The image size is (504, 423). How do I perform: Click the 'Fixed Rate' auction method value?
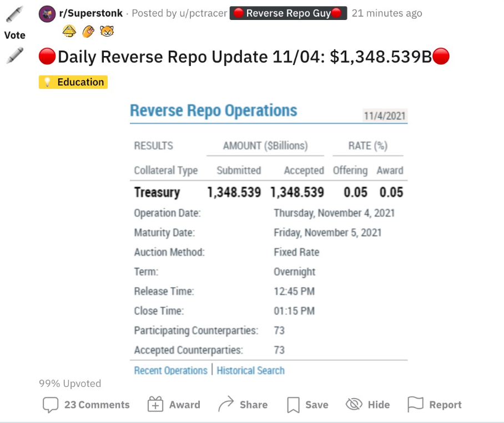(296, 252)
